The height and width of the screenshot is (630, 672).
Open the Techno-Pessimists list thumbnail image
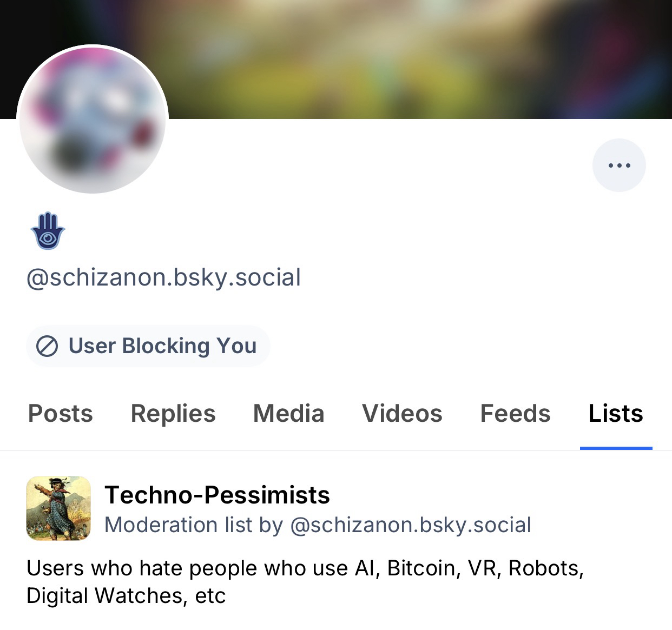(x=58, y=508)
